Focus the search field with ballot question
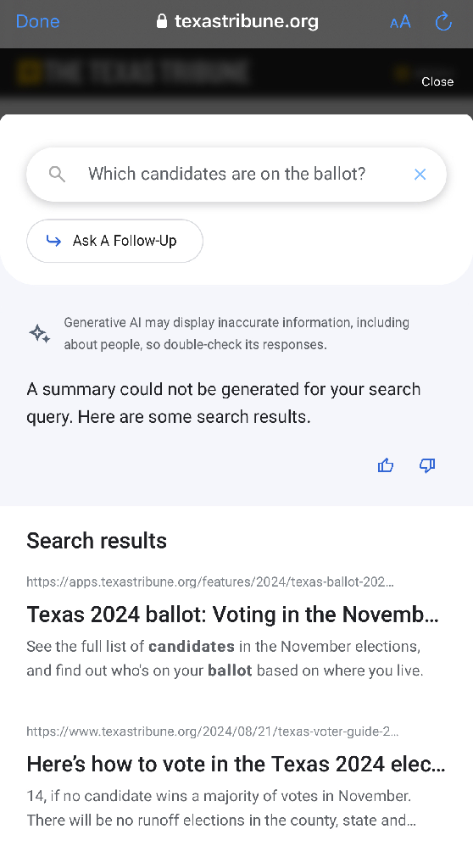 (236, 175)
